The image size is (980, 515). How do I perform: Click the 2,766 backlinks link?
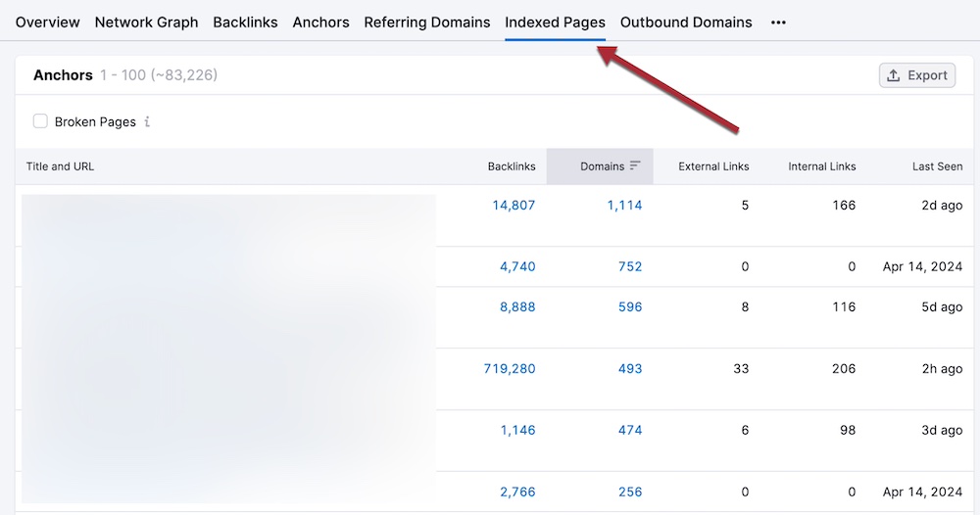517,492
